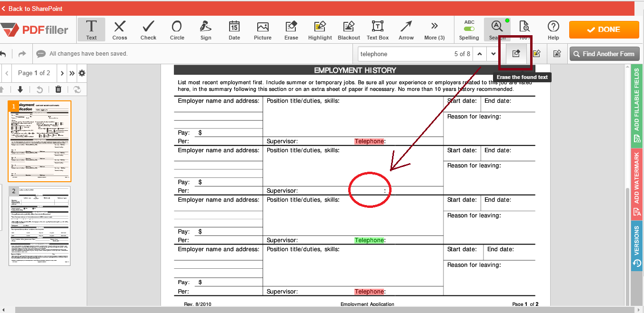Select page 1 thumbnail
The width and height of the screenshot is (644, 313).
pyautogui.click(x=40, y=141)
